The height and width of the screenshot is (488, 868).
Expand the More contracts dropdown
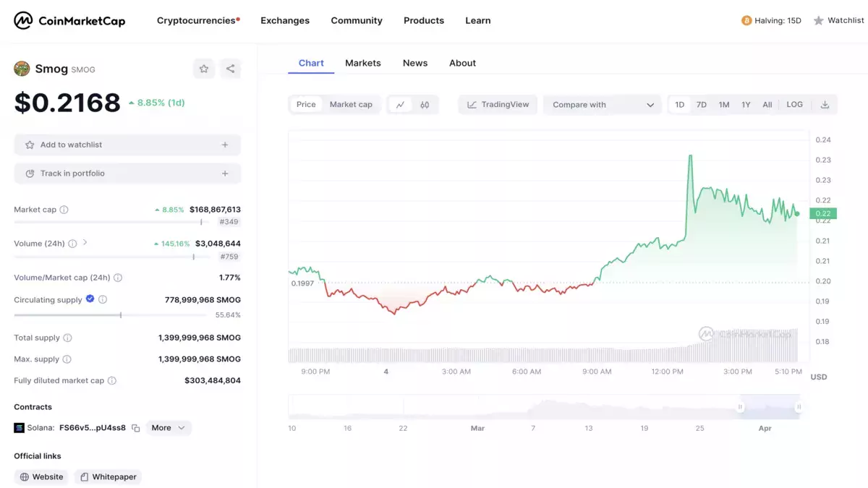[x=169, y=428]
